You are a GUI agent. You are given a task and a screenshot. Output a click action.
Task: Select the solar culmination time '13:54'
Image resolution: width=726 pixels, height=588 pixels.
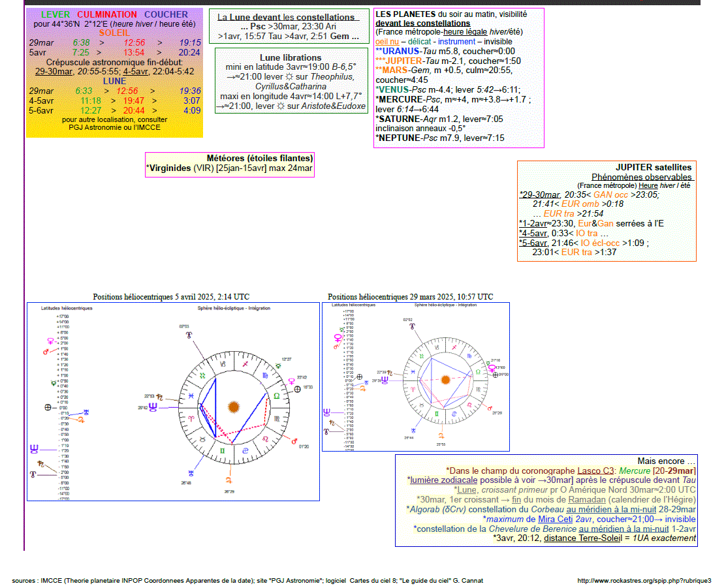(x=134, y=52)
